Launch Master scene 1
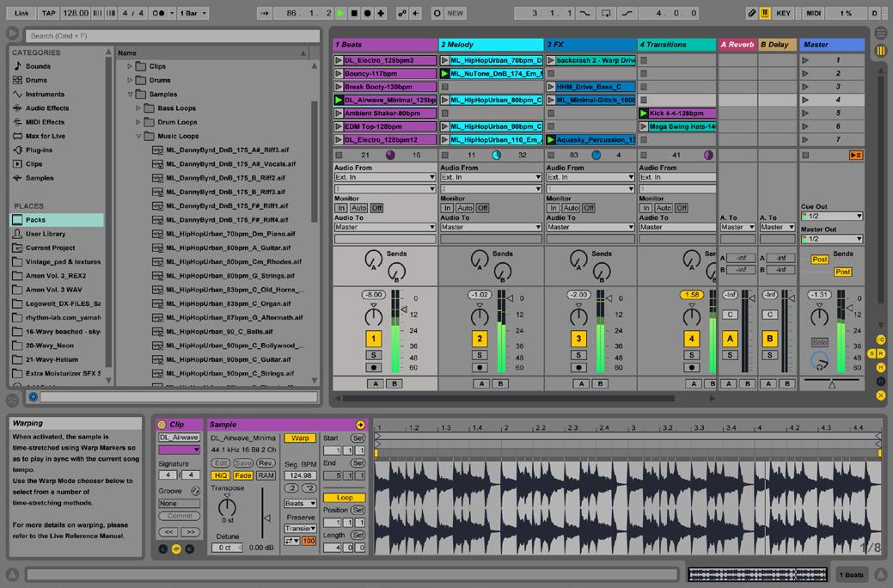This screenshot has height=588, width=893. [805, 61]
